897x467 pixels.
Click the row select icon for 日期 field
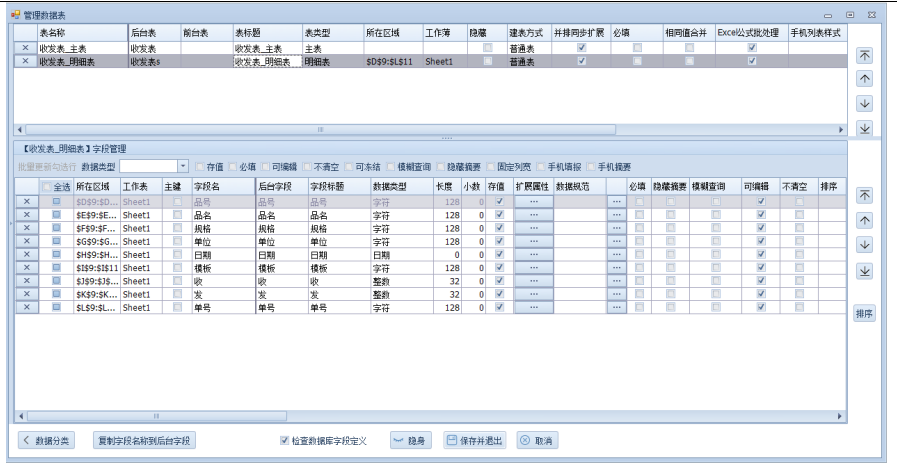coord(56,255)
